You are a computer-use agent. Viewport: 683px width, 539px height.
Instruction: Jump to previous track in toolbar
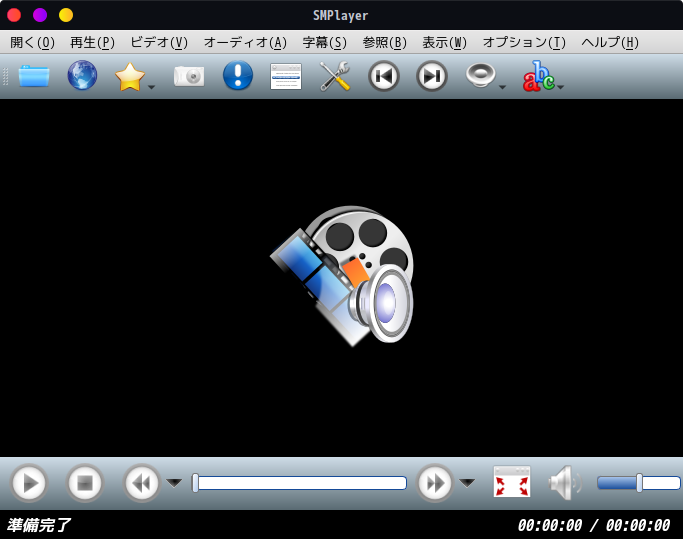383,76
